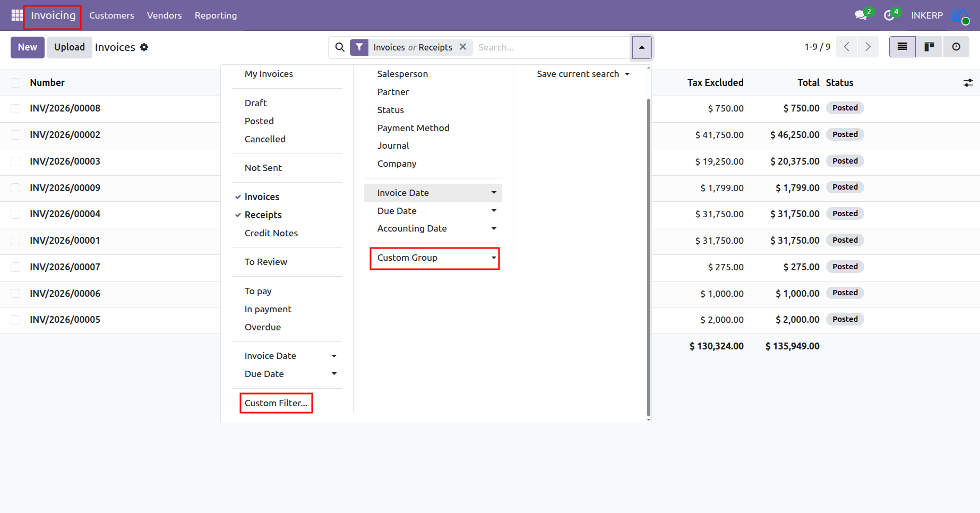980x513 pixels.
Task: Open invoice INV/2026/00007
Action: [x=65, y=267]
